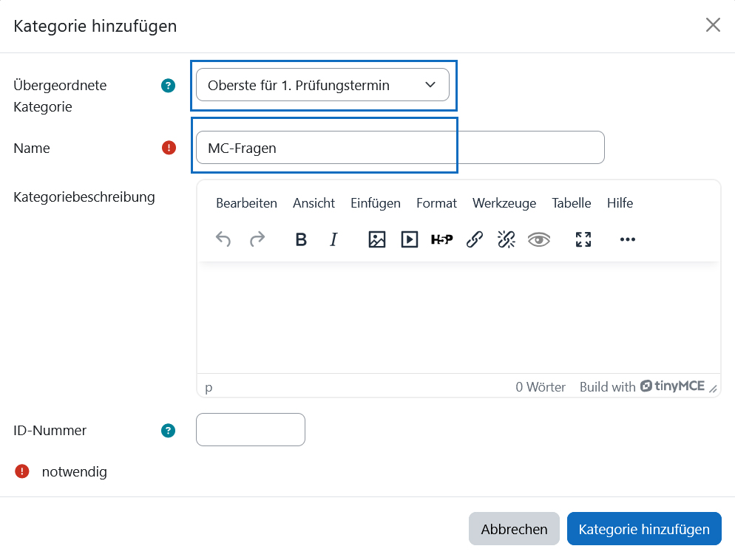735x560 pixels.
Task: Toggle the accessibility eye icon
Action: 538,239
